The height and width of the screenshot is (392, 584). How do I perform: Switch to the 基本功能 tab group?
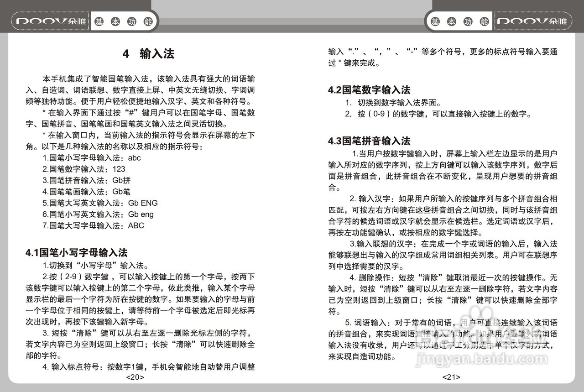[124, 21]
